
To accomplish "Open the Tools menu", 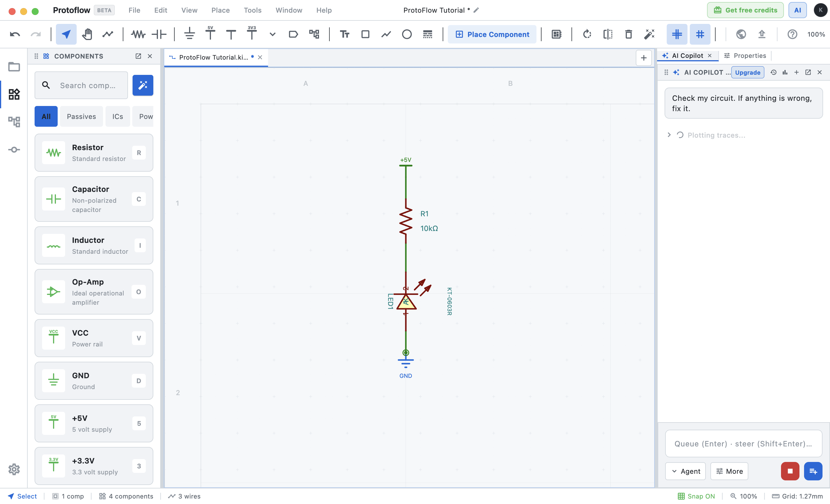I will point(253,10).
